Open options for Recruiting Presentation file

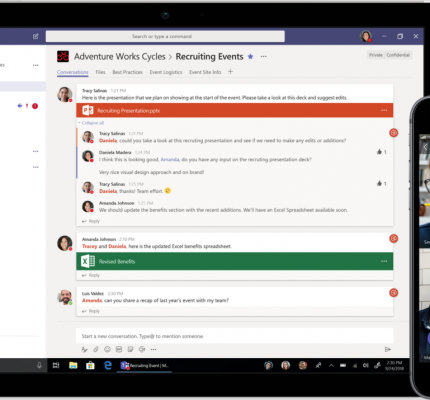click(x=384, y=110)
